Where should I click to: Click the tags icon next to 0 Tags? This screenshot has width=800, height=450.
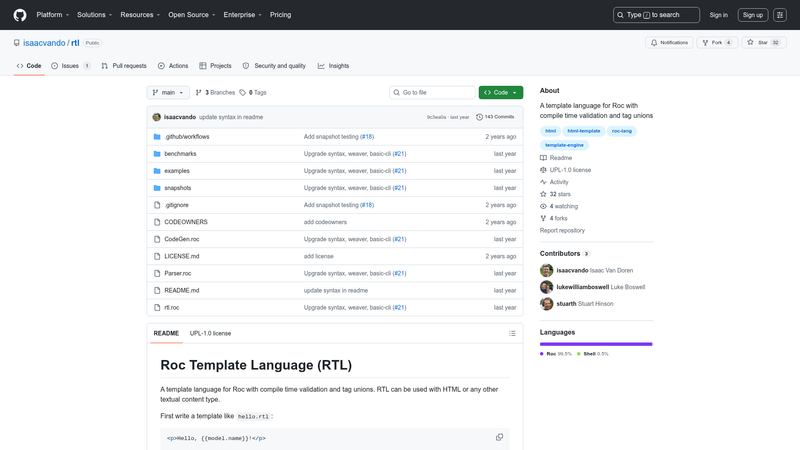(x=243, y=92)
